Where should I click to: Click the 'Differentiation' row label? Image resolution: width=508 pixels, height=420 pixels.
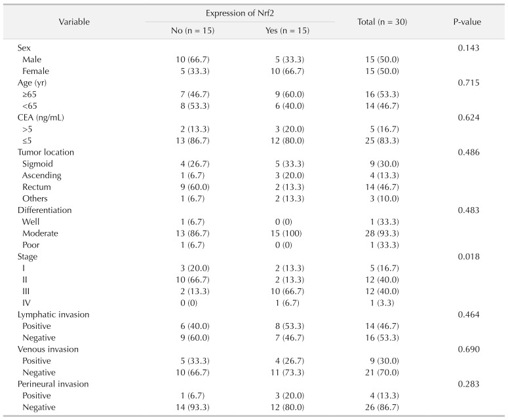[44, 210]
